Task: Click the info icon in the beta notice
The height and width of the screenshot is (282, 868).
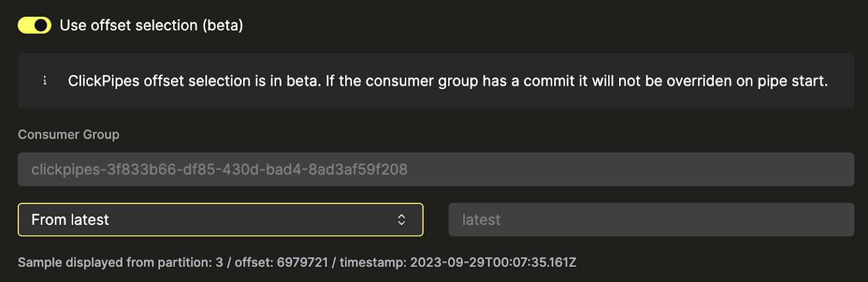Action: [x=45, y=81]
